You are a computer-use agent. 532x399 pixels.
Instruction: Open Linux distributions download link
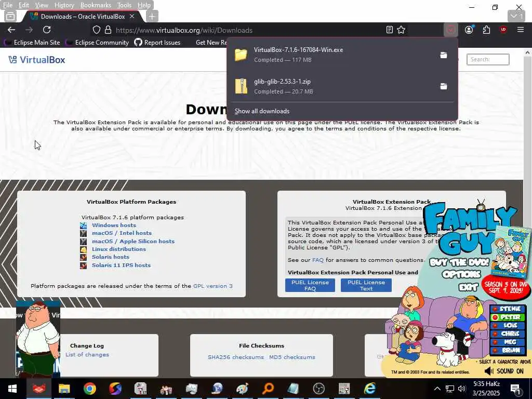point(119,249)
